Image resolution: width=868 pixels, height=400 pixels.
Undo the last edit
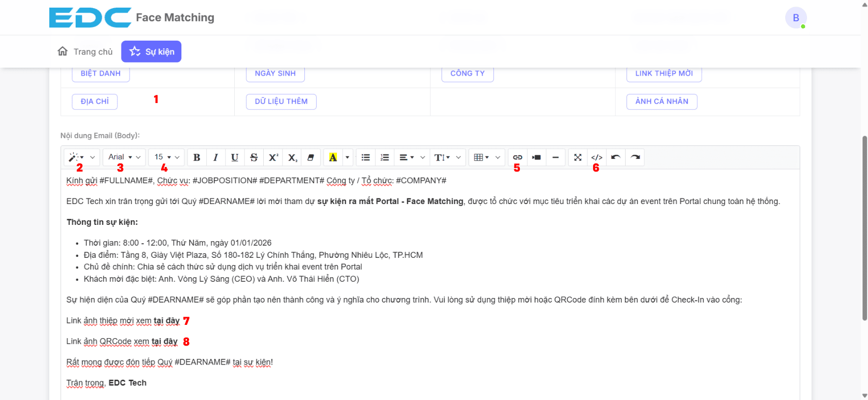click(x=616, y=157)
